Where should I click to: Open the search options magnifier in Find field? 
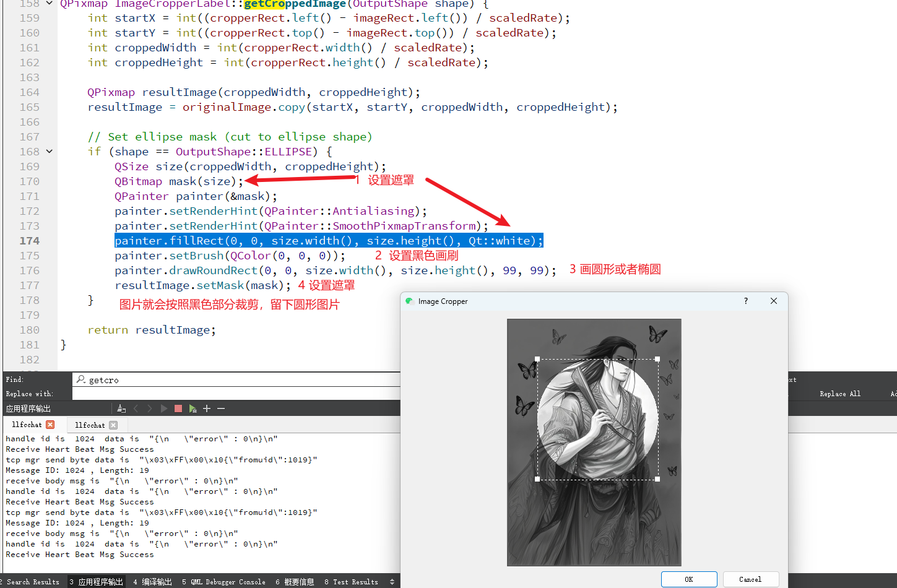click(81, 379)
